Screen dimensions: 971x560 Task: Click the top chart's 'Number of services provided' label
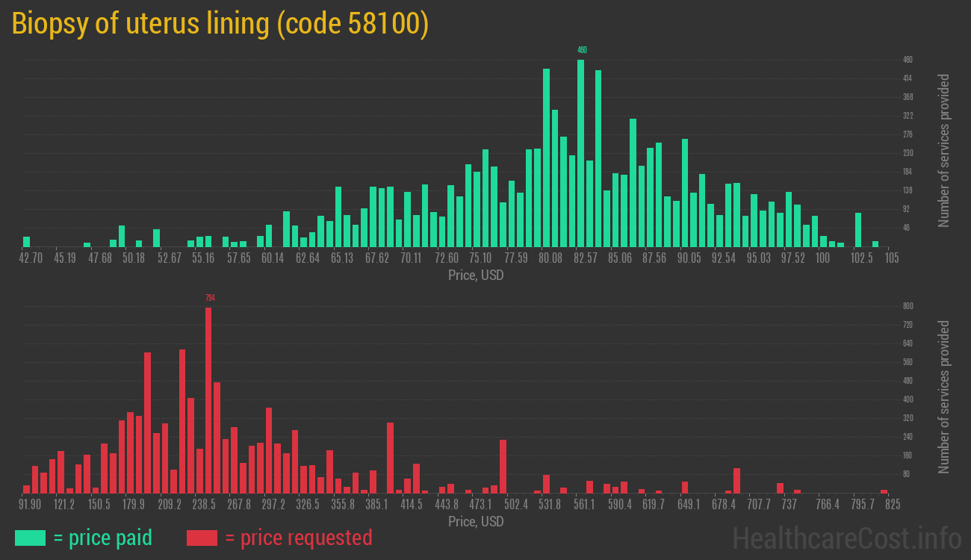click(944, 151)
